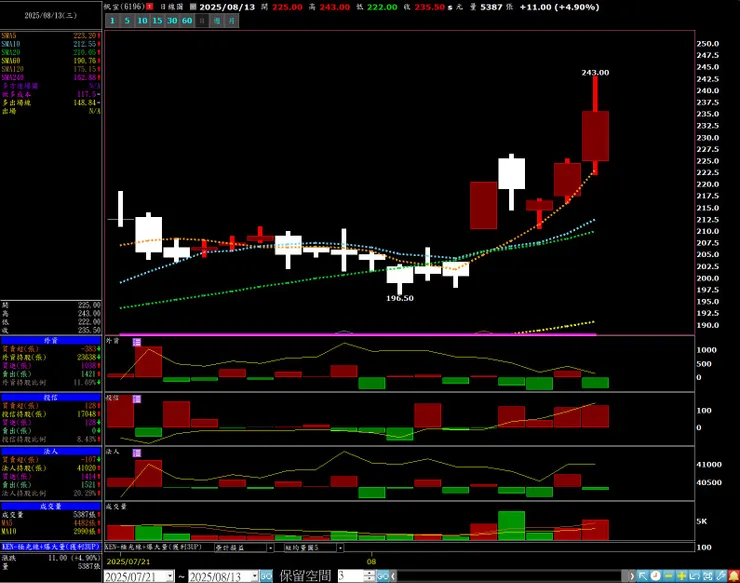Click the 保留空間 value input field
This screenshot has width=740, height=583.
click(x=351, y=576)
